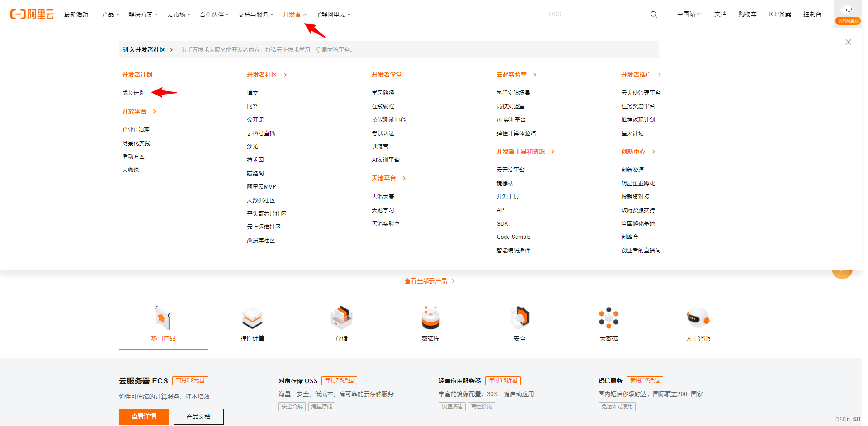Select the 人工智能 category icon
The image size is (868, 426).
tap(698, 318)
